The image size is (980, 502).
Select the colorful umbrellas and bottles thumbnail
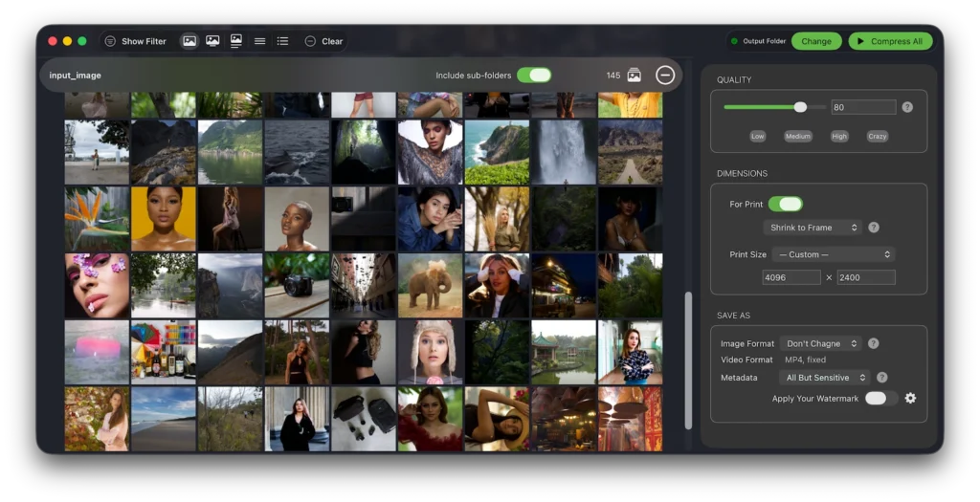pos(163,352)
